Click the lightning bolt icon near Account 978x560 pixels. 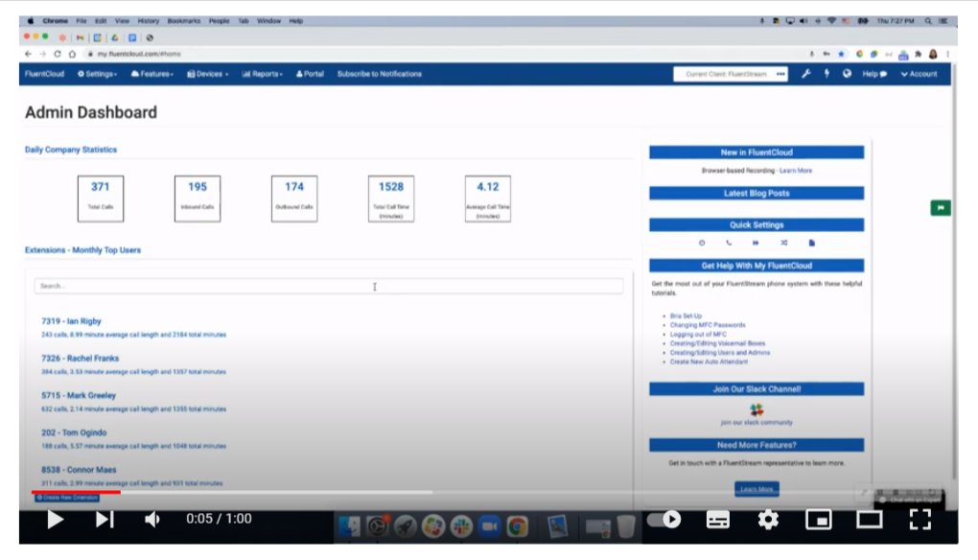point(827,74)
